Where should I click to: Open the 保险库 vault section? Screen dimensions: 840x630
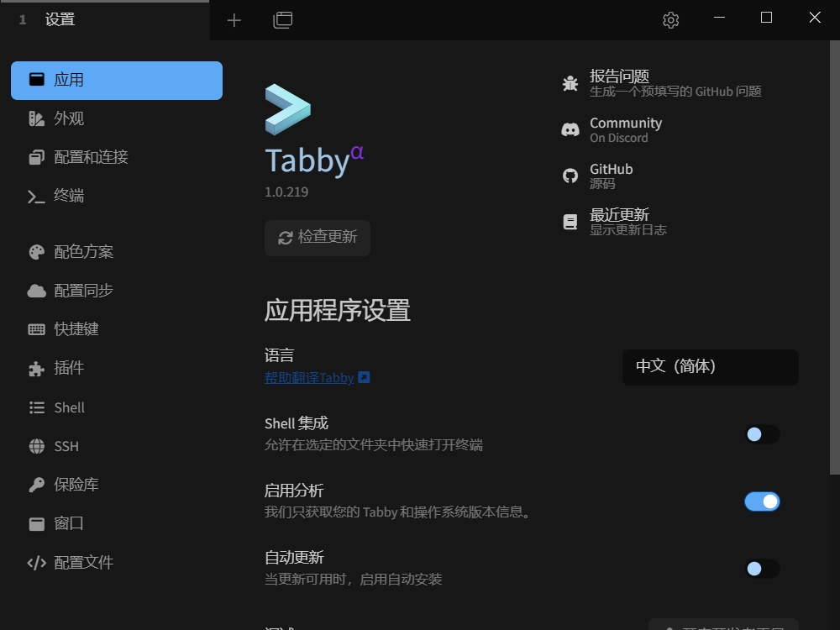pyautogui.click(x=117, y=485)
